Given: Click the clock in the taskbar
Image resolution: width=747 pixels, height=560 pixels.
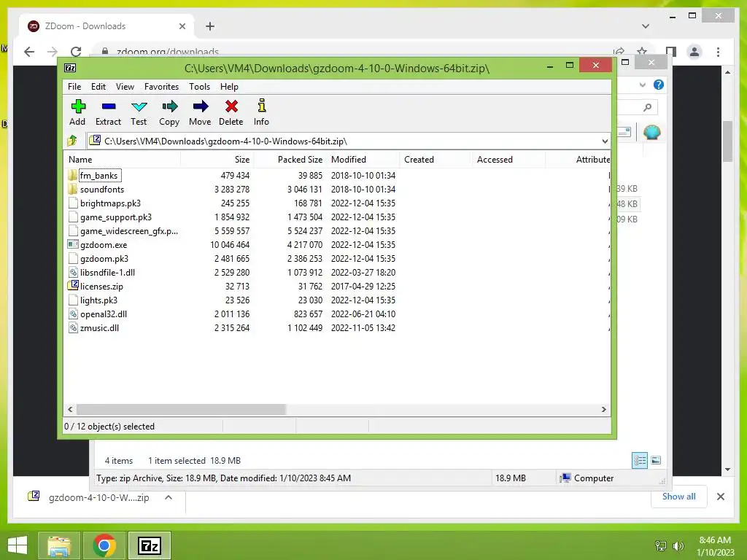Looking at the screenshot, I should [715, 545].
